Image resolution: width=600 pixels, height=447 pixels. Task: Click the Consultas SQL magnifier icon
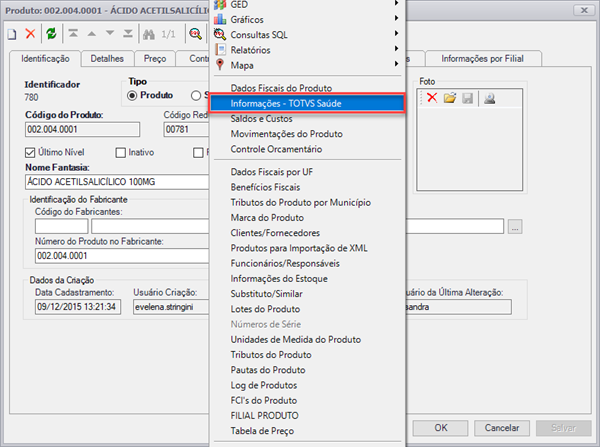(220, 34)
